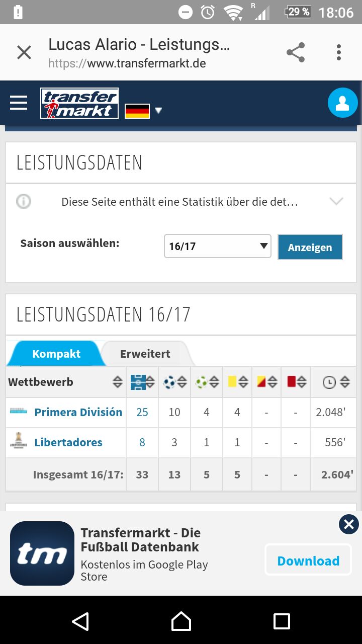Select the Kompakt tab
Viewport: 362px width, 644px height.
[56, 354]
